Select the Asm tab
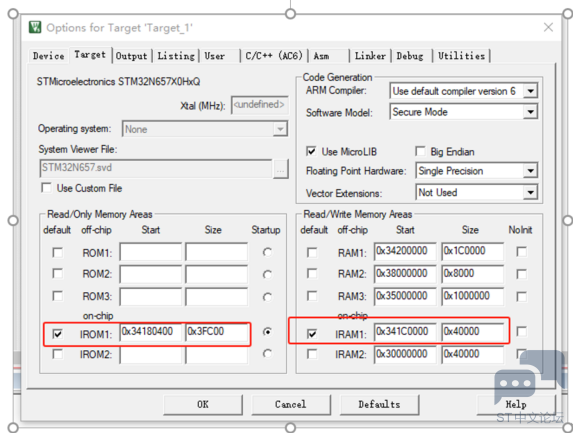 [322, 56]
